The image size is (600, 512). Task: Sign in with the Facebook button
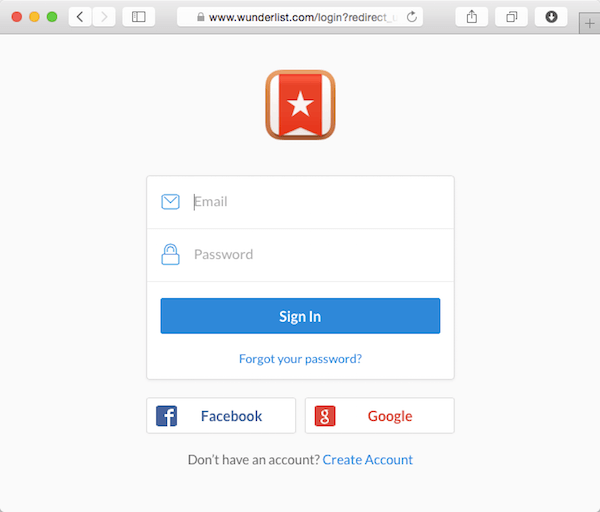[221, 416]
